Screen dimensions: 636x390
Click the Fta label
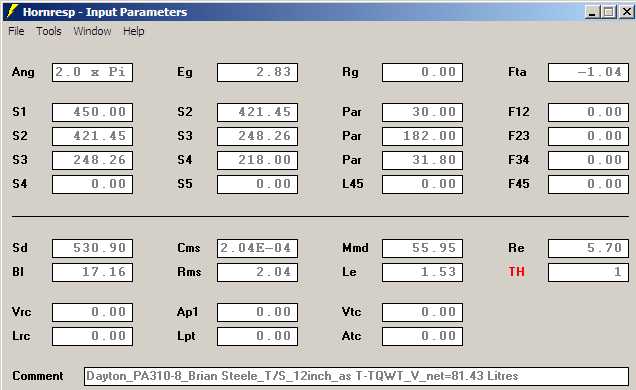(x=517, y=72)
